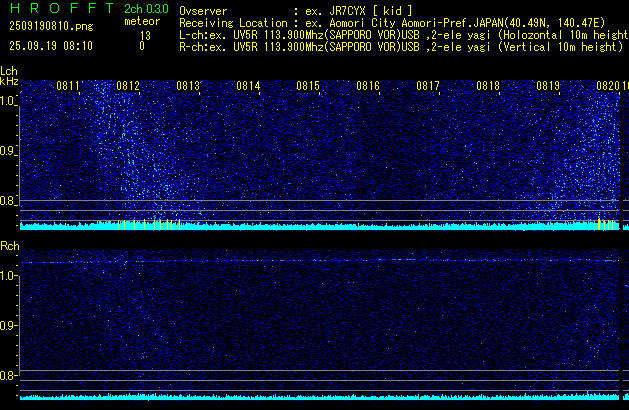Select the 0815 time marker
The width and height of the screenshot is (629, 410).
tap(308, 86)
